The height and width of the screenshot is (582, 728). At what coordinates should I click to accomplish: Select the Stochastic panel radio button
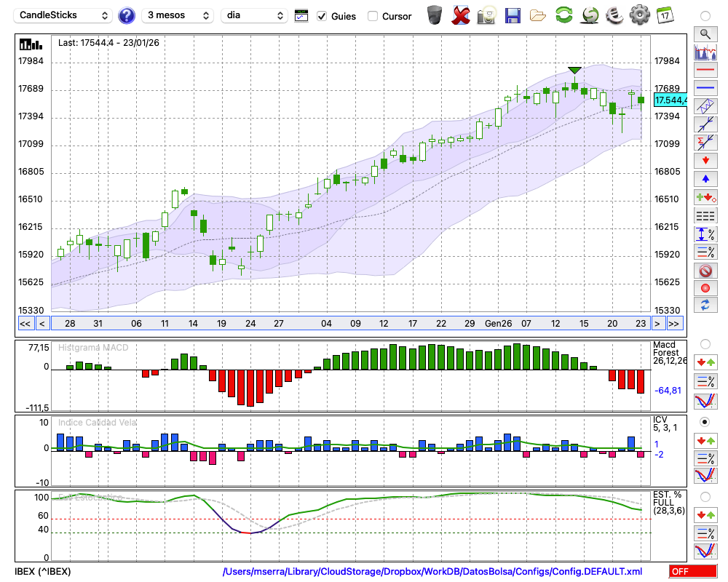(x=705, y=497)
